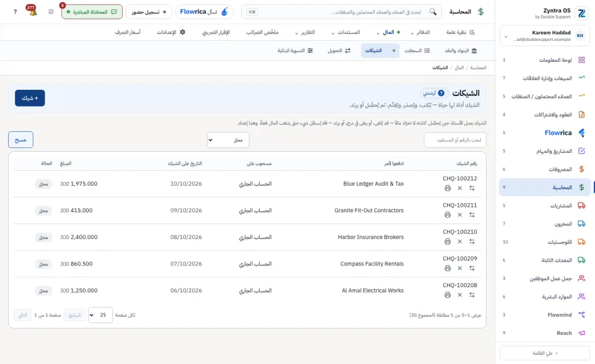
Task: Switch to التحويل tab
Action: (339, 50)
